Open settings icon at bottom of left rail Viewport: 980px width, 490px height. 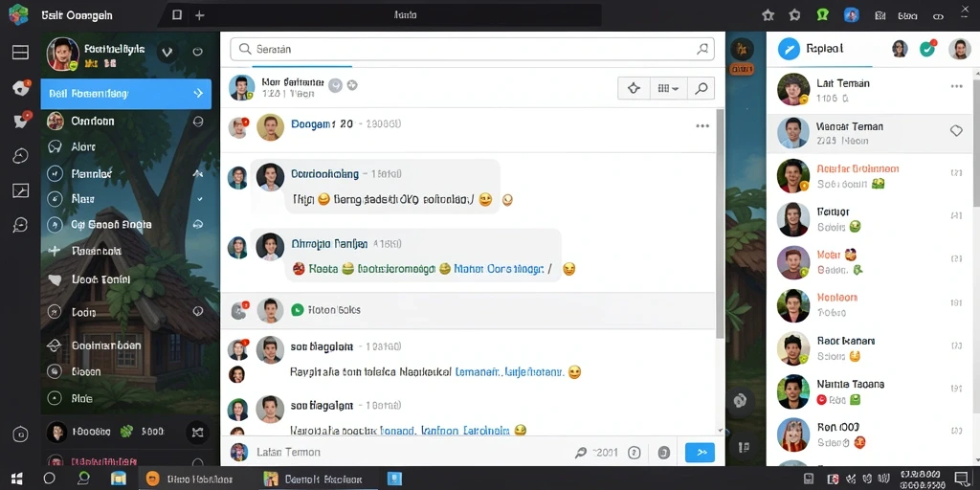tap(21, 434)
